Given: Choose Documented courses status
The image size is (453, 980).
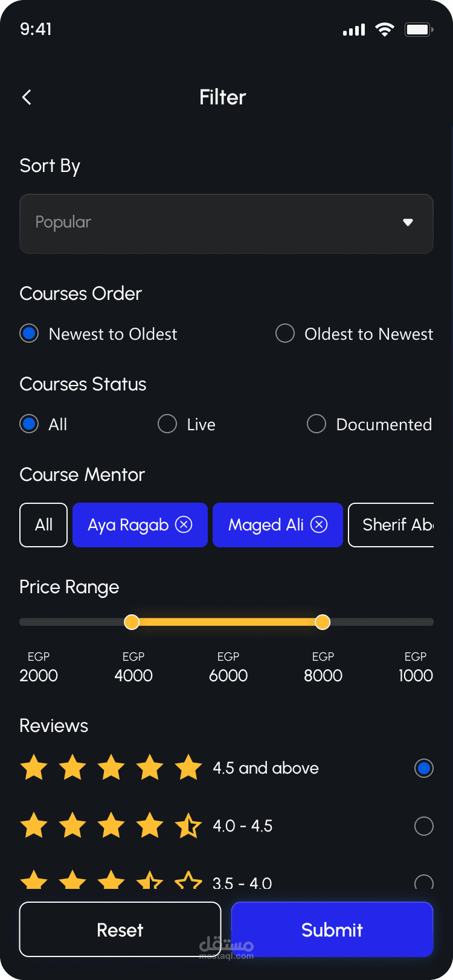Looking at the screenshot, I should [x=316, y=424].
